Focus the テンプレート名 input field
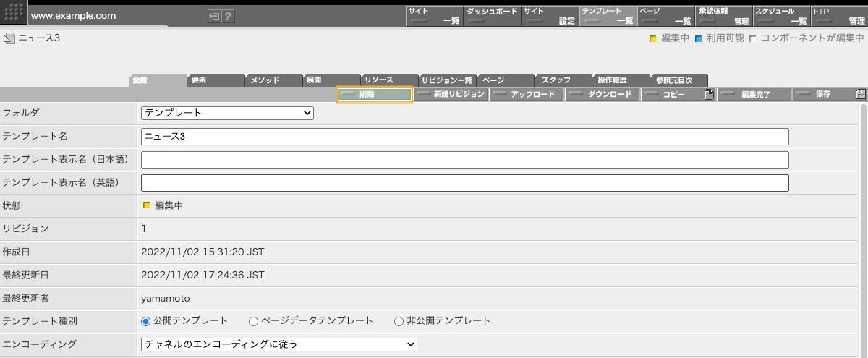 coord(464,136)
